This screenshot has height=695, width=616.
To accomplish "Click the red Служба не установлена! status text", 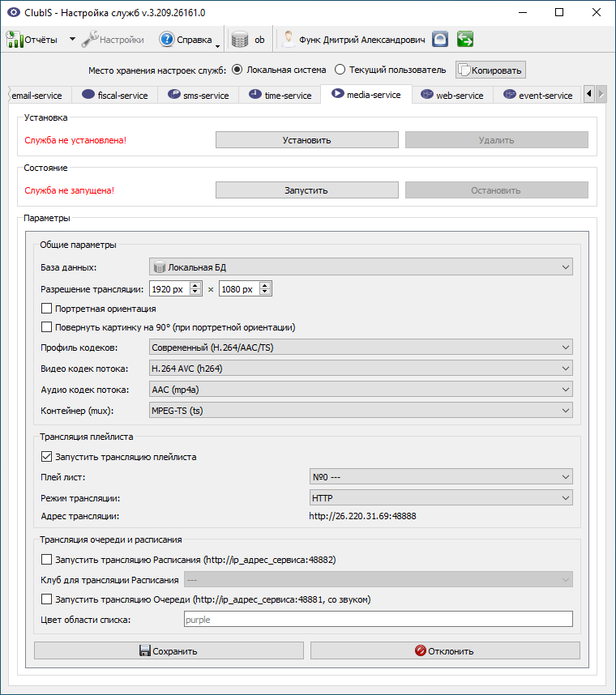I will [75, 140].
